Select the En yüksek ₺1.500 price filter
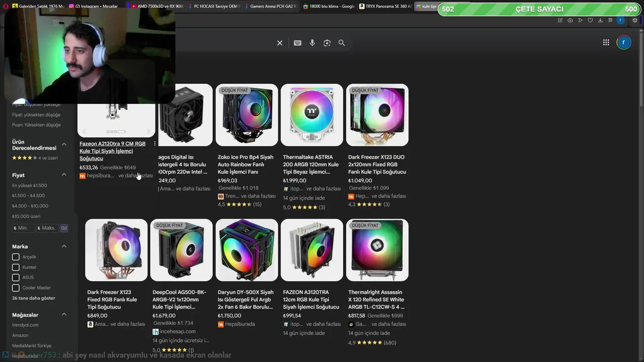 point(30,186)
